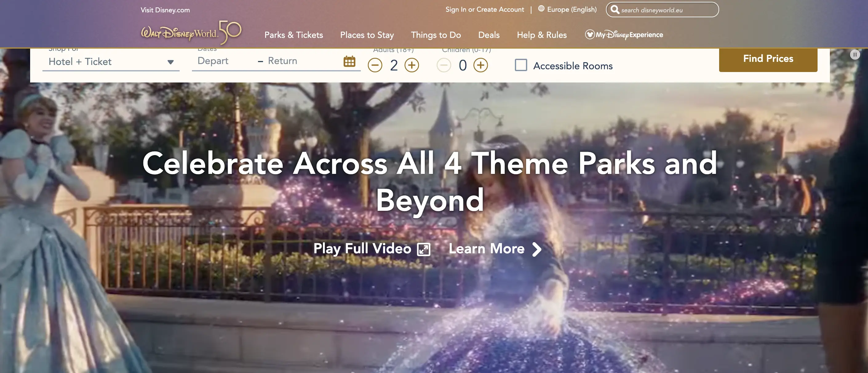868x373 pixels.
Task: Select the Return date field
Action: coord(282,61)
